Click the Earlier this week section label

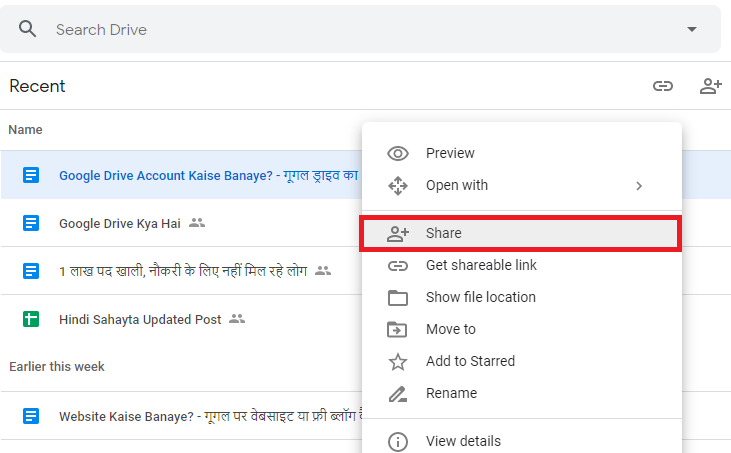[x=57, y=367]
